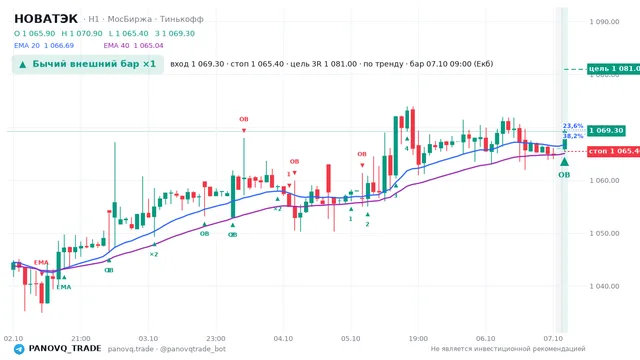Click the 19:00 time axis label
The image size is (640, 360).
coord(418,339)
